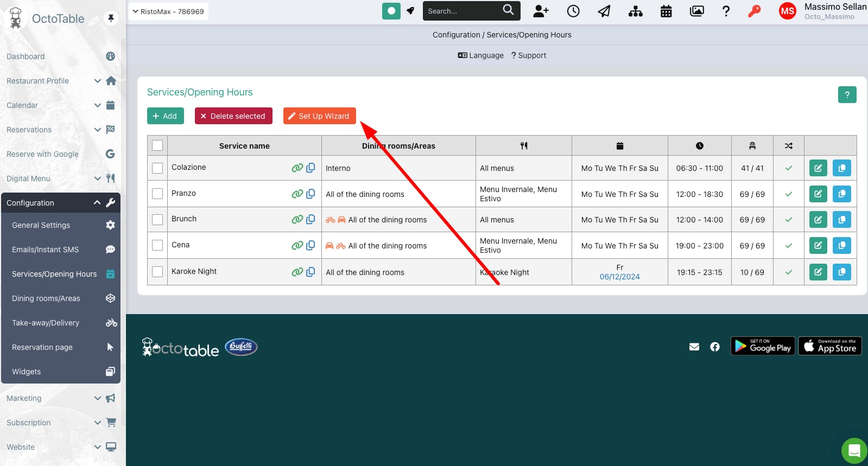Expand the Digital Menu section
Image resolution: width=868 pixels, height=466 pixels.
click(61, 178)
